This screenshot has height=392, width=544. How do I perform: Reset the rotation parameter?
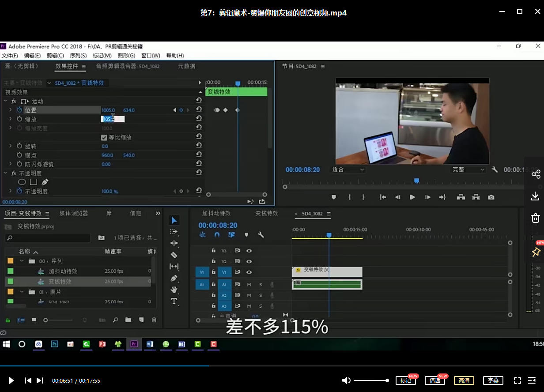click(199, 146)
